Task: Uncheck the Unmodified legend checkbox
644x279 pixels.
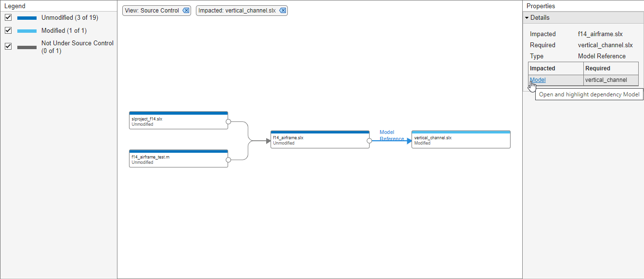Action: [8, 17]
